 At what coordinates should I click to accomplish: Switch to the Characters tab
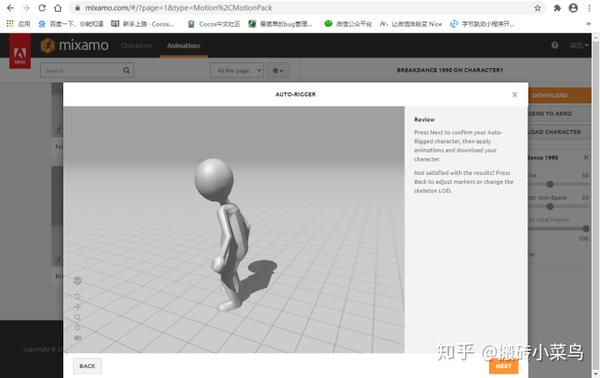(x=137, y=46)
